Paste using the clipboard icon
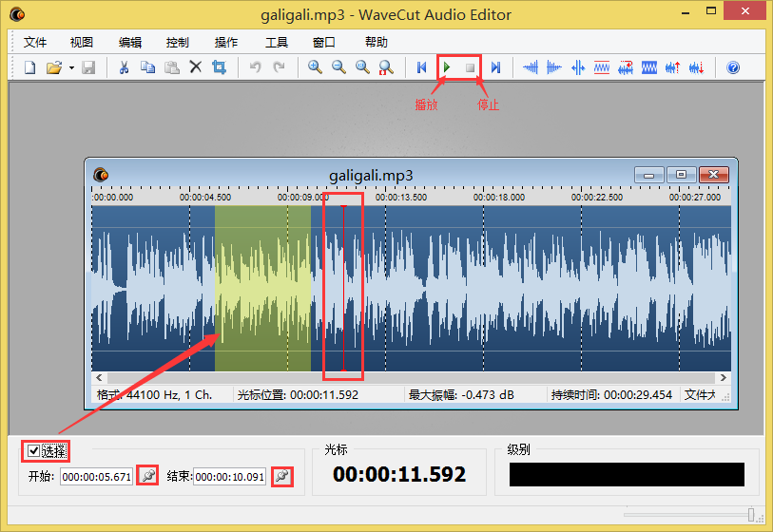This screenshot has width=773, height=532. 171,67
